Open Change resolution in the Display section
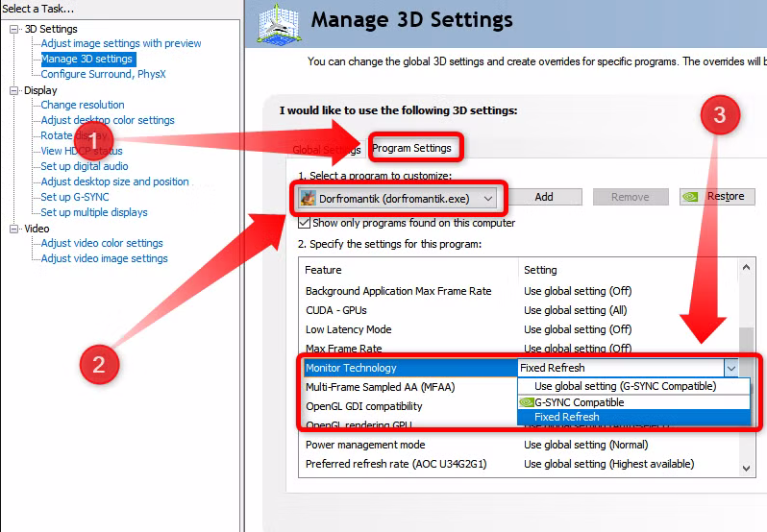 coord(83,105)
